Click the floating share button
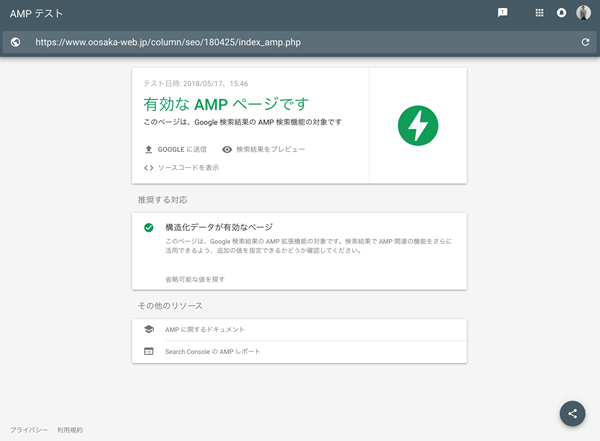Viewport: 600px width, 441px height. click(x=572, y=413)
